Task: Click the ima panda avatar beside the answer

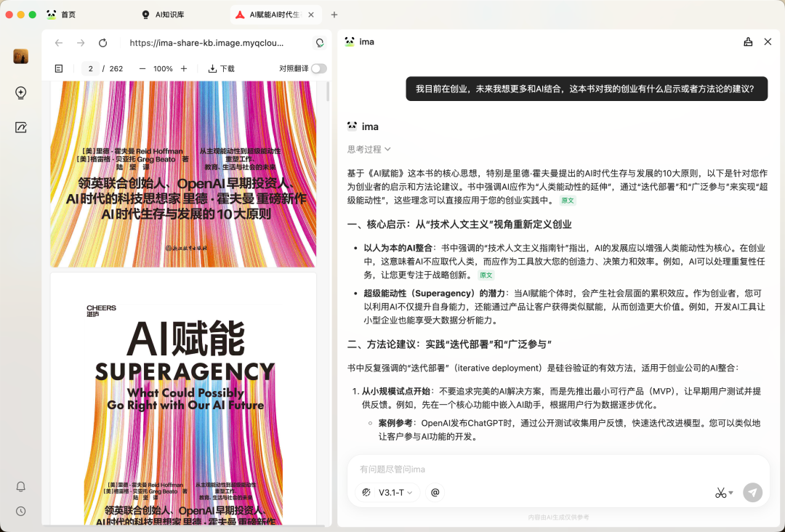Action: pos(352,126)
